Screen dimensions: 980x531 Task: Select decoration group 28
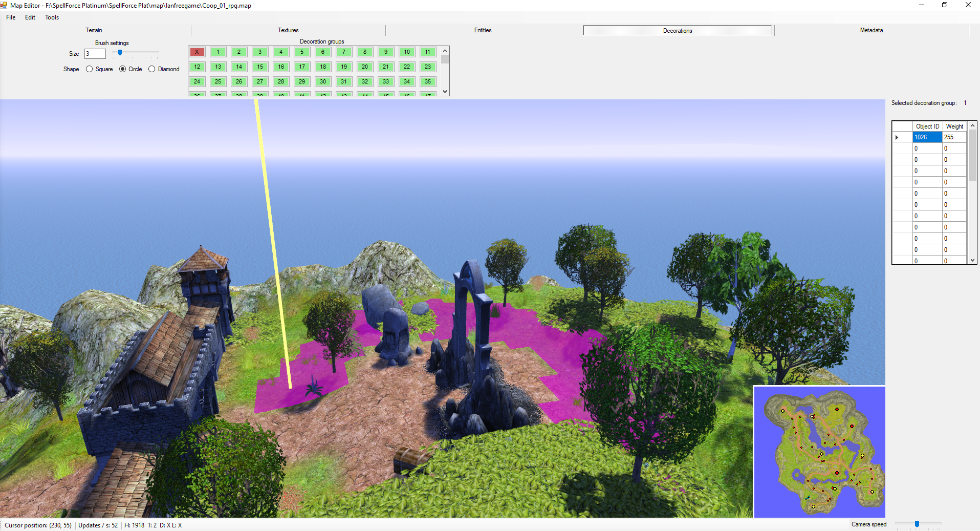tap(281, 81)
